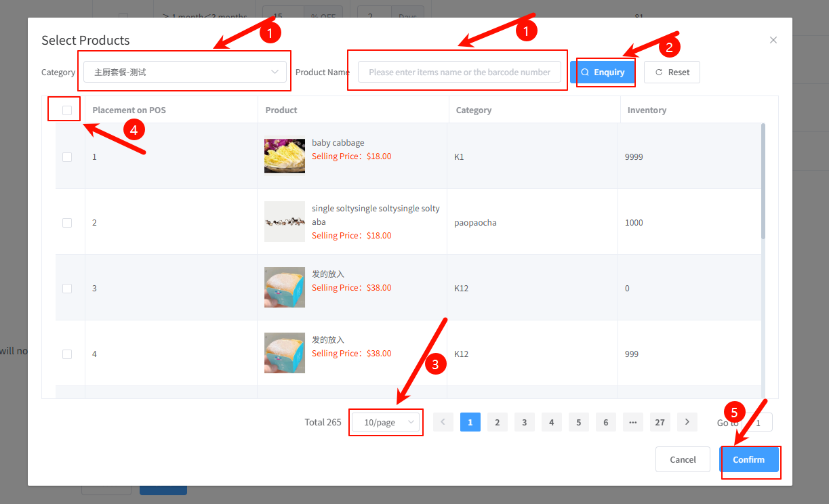This screenshot has height=504, width=829.
Task: Open the Category dropdown
Action: click(x=185, y=72)
